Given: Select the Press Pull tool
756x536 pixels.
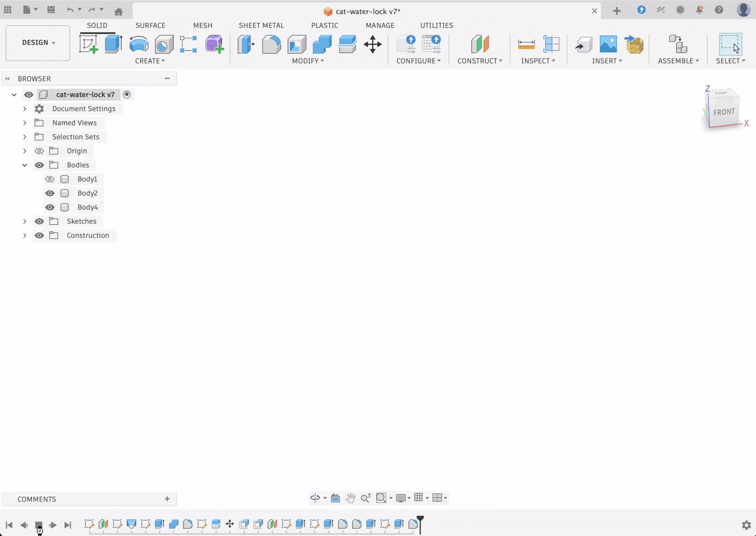Looking at the screenshot, I should pos(246,44).
